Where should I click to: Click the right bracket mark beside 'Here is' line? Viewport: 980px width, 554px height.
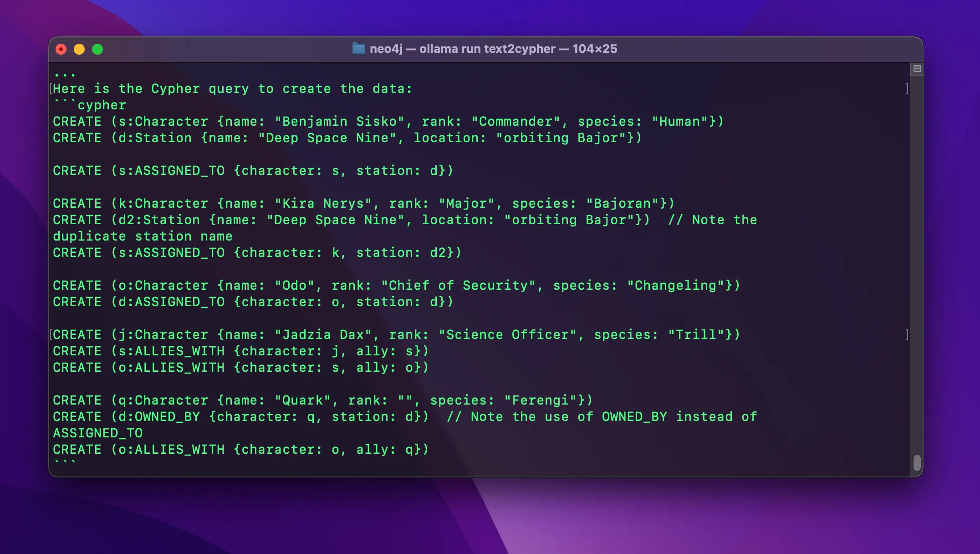(x=907, y=88)
